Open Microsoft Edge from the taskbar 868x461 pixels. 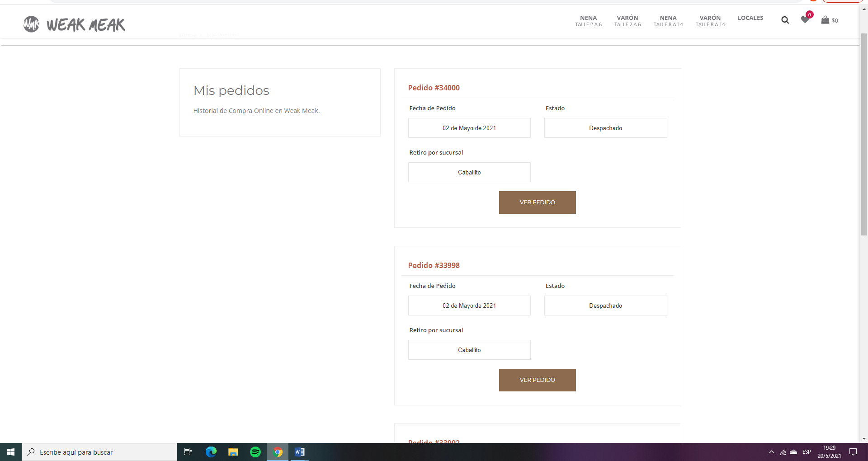pyautogui.click(x=211, y=452)
